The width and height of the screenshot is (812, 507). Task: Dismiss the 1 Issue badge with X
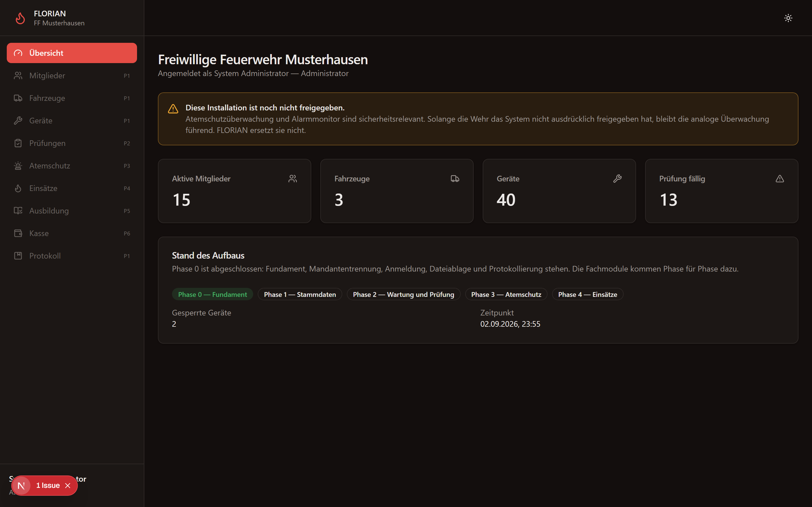tap(68, 486)
